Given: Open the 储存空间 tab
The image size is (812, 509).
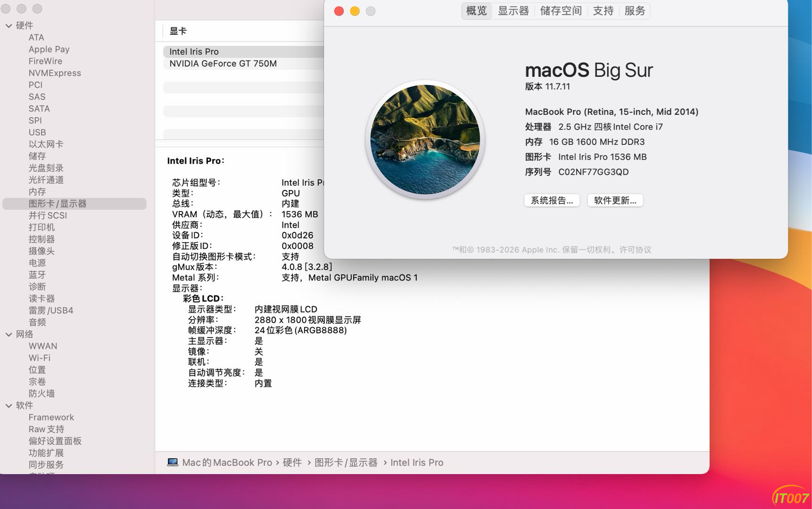Looking at the screenshot, I should tap(561, 11).
